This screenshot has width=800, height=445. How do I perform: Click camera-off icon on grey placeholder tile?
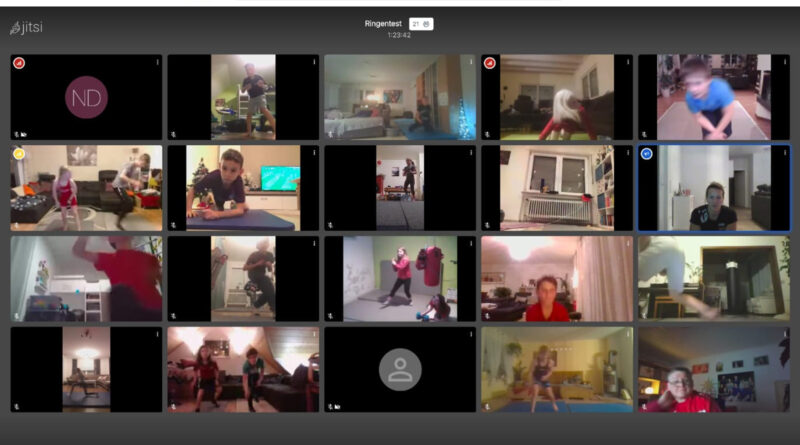point(337,407)
